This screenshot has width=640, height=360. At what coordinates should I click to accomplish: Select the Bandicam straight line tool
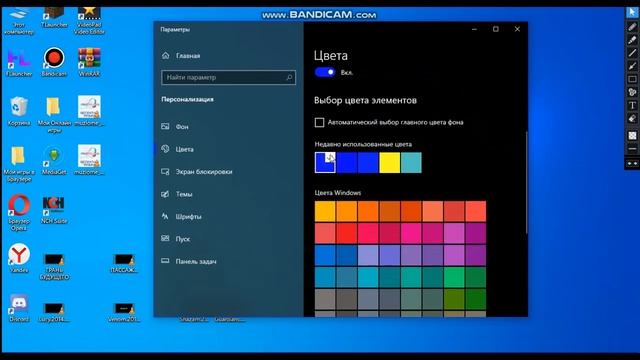[x=632, y=53]
